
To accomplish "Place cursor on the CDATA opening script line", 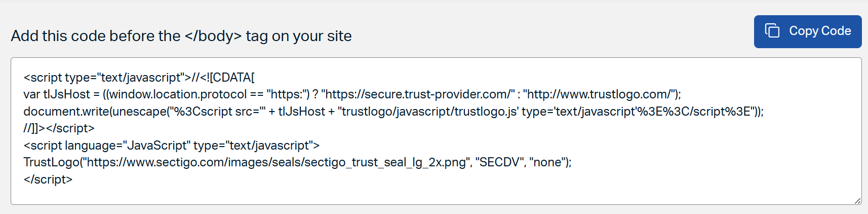I will (x=139, y=78).
